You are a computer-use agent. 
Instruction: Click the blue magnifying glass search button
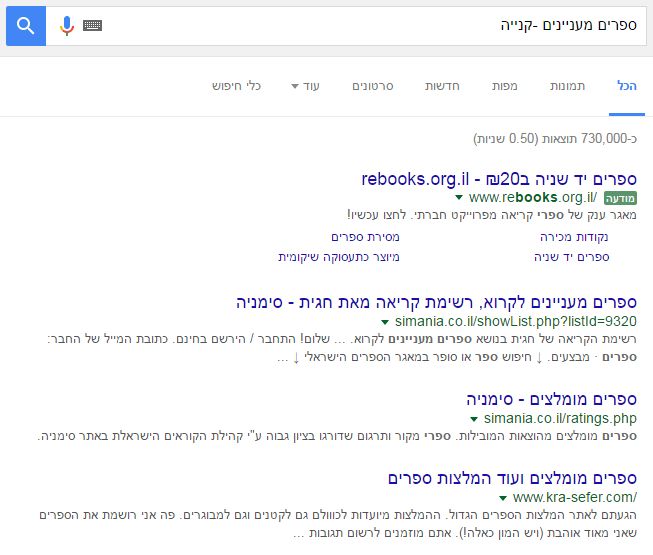tap(26, 25)
